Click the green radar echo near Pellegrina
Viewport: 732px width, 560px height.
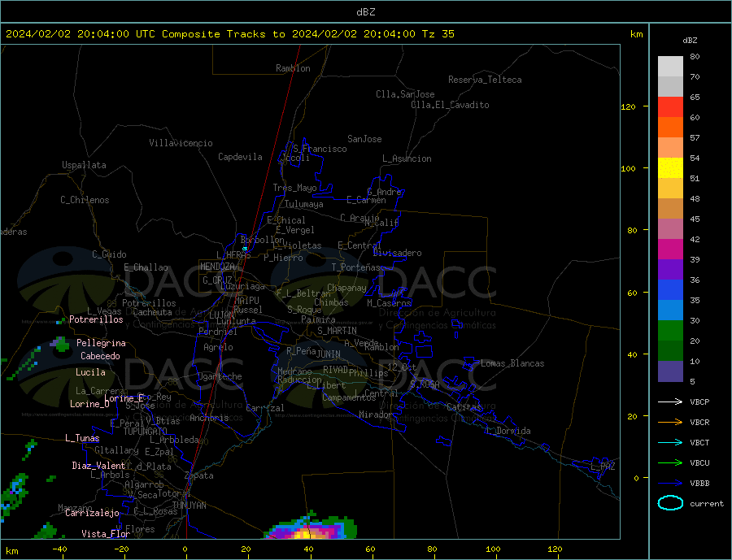tap(59, 344)
